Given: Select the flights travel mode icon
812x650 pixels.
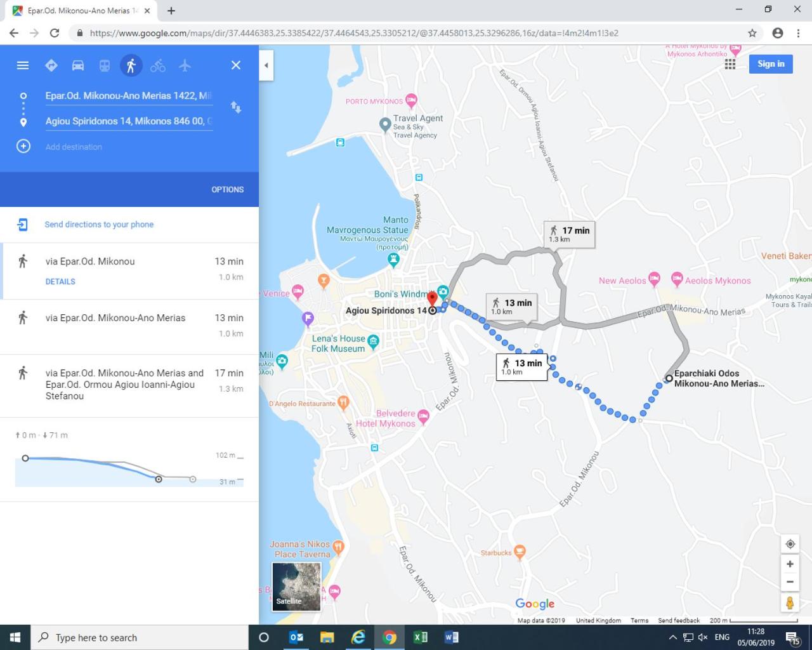Looking at the screenshot, I should [185, 65].
